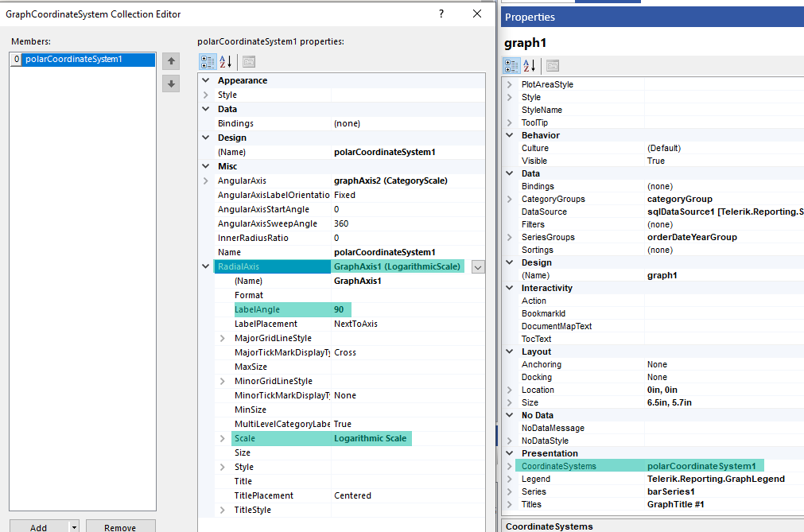Screen dimensions: 804x532
Task: Open dialog help with the question mark
Action: (x=442, y=14)
